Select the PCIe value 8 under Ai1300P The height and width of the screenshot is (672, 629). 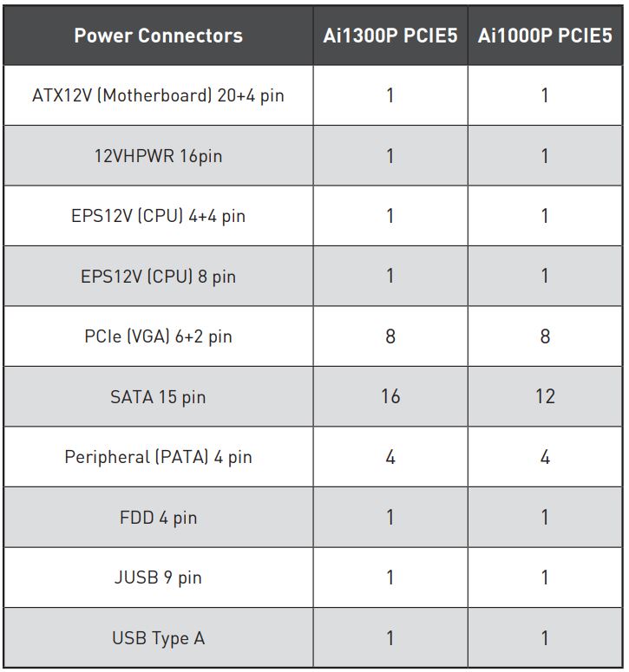click(x=390, y=336)
